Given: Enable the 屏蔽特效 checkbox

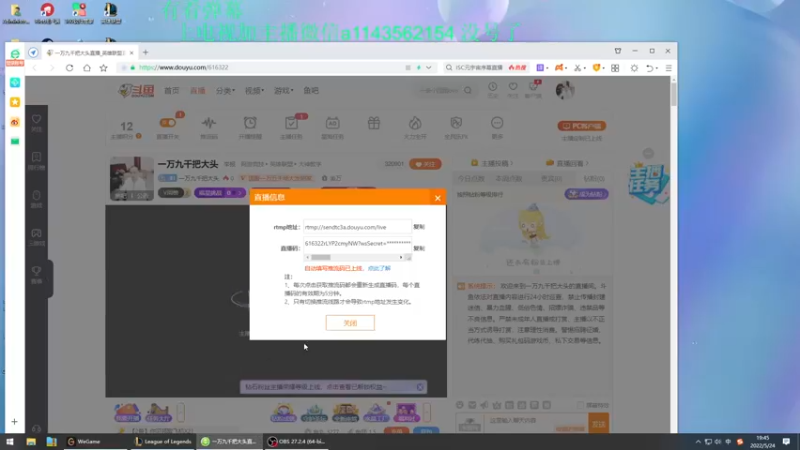Looking at the screenshot, I should pyautogui.click(x=580, y=405).
